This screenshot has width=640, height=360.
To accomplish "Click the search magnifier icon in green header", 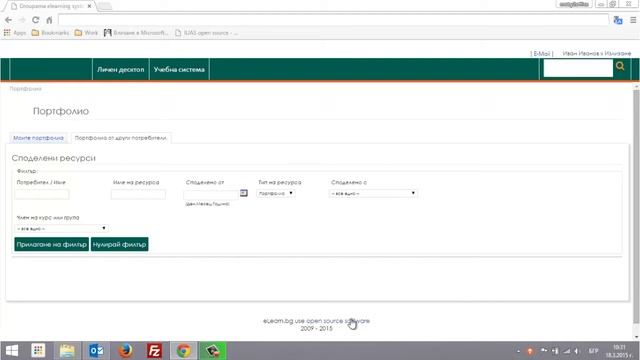I will click(620, 66).
